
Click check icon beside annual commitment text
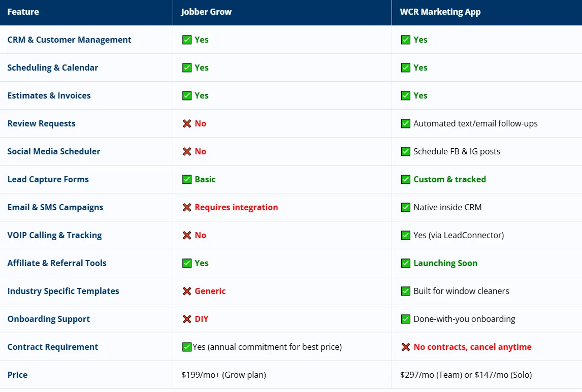(x=187, y=347)
